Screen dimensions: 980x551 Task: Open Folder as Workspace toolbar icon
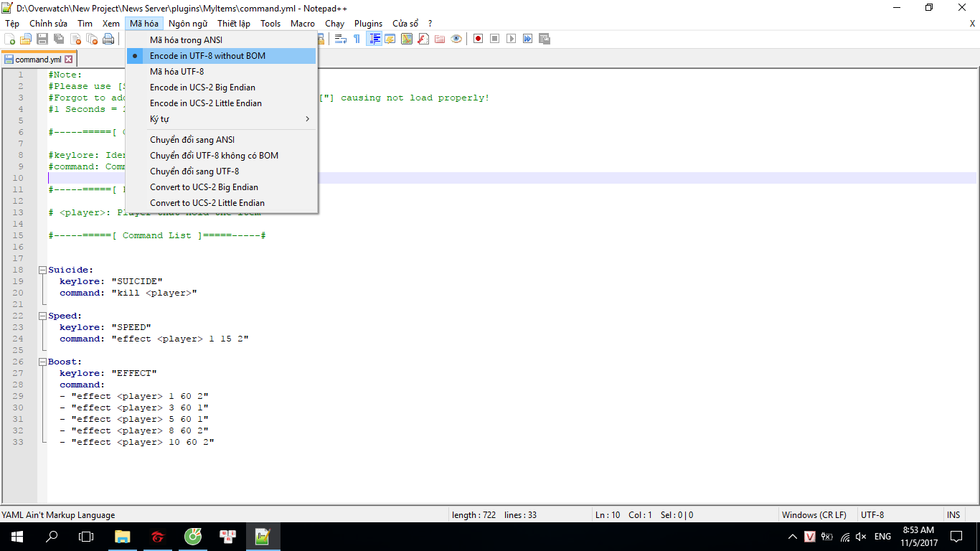point(440,39)
